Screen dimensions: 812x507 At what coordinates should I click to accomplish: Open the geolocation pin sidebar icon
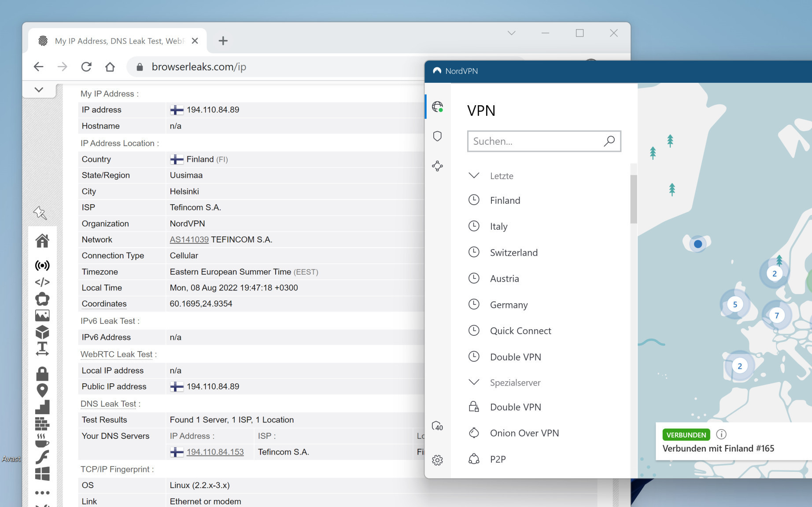42,390
